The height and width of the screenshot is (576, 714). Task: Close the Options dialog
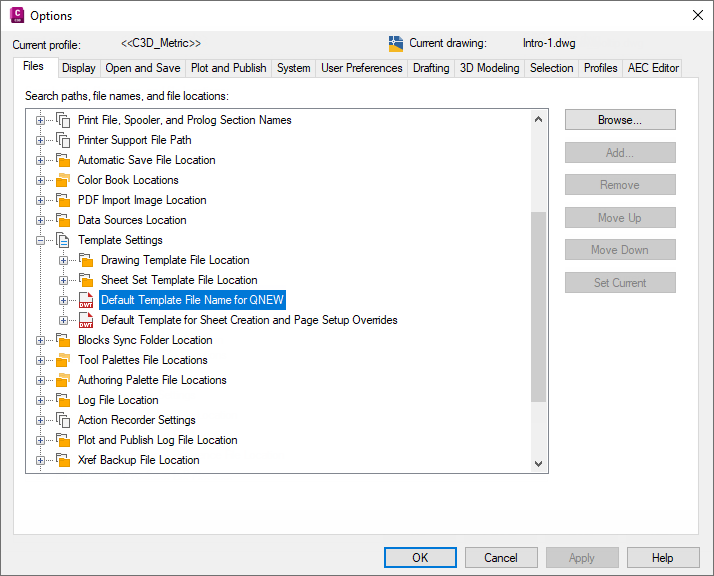click(698, 15)
